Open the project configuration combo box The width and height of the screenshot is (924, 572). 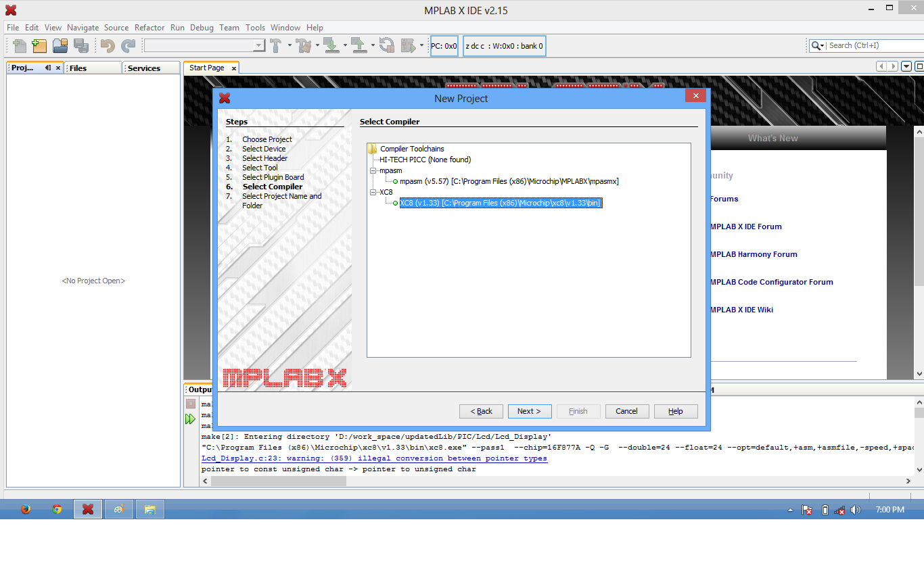pos(204,45)
